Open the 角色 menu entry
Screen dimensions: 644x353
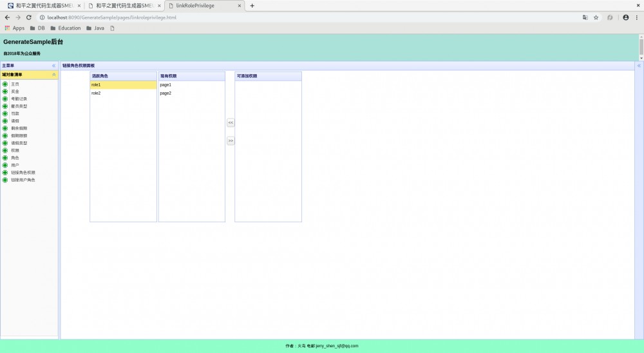point(15,158)
